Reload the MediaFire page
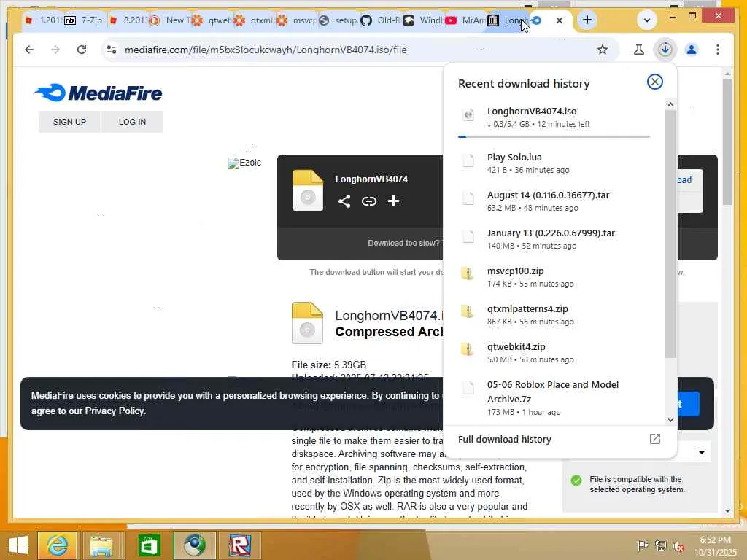This screenshot has height=560, width=747. (82, 50)
